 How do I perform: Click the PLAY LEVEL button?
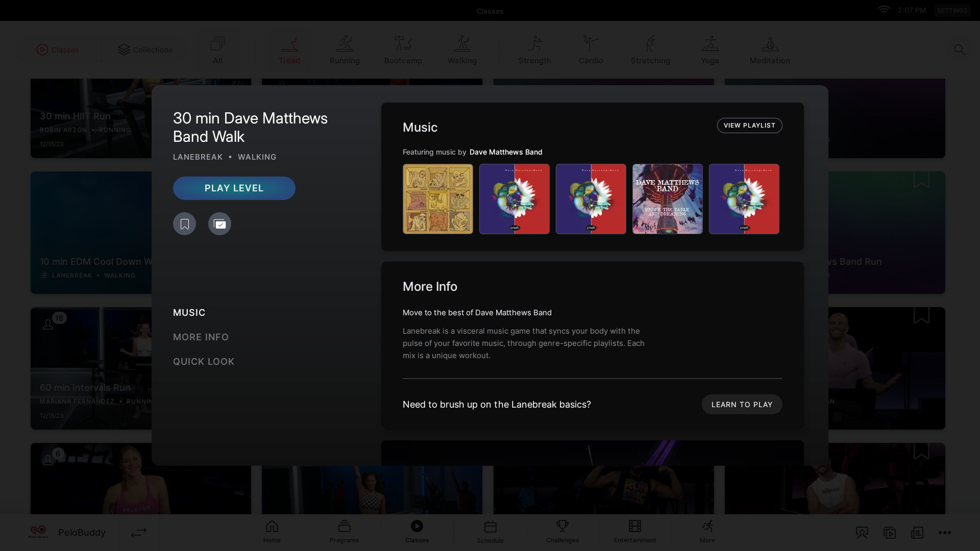[234, 188]
